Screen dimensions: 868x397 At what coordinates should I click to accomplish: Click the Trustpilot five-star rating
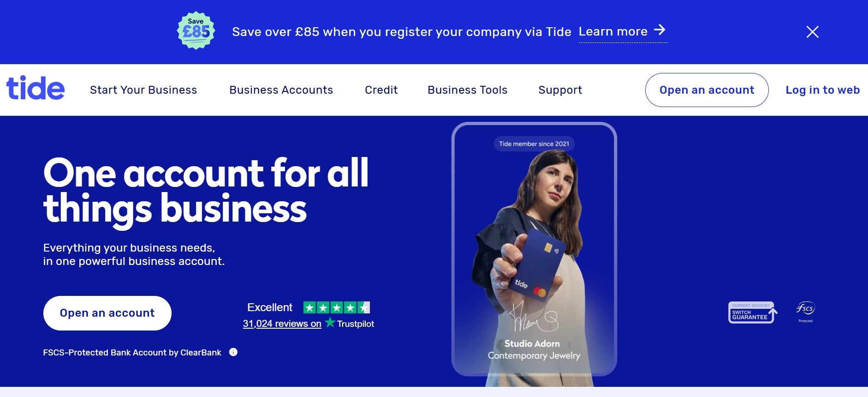337,307
